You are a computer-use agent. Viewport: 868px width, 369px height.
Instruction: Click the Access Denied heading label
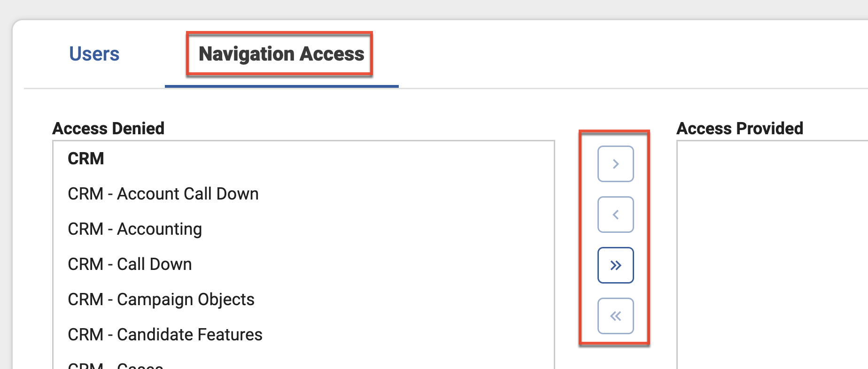[108, 128]
